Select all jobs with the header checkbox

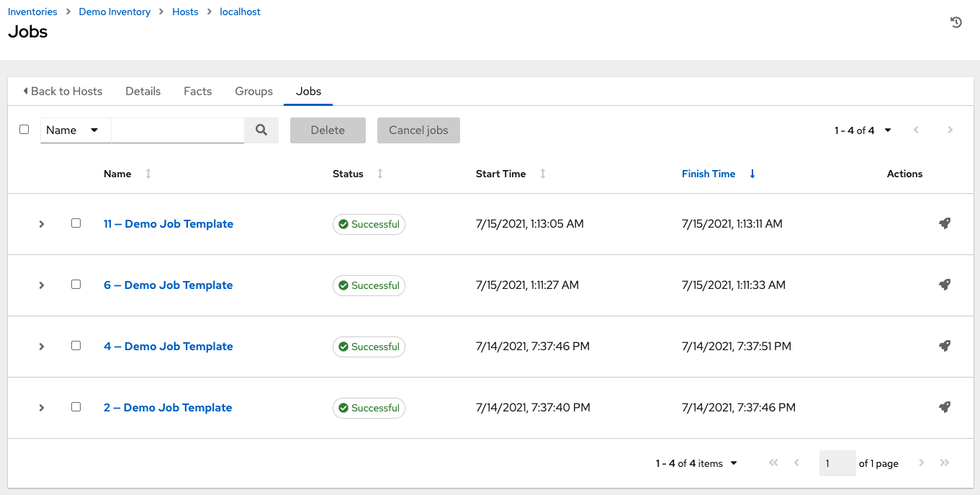24,129
